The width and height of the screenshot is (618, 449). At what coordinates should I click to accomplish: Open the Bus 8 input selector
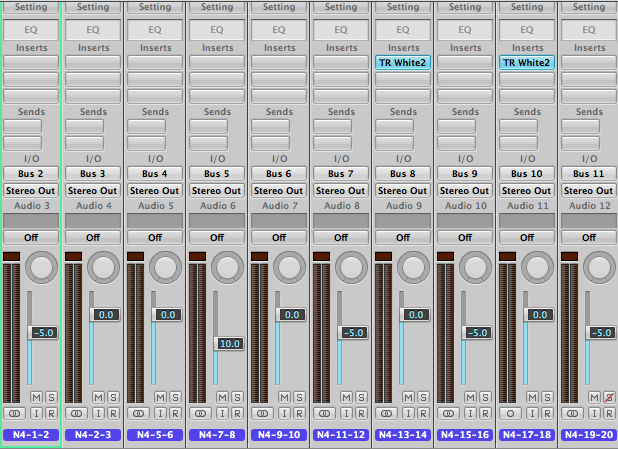click(x=403, y=174)
